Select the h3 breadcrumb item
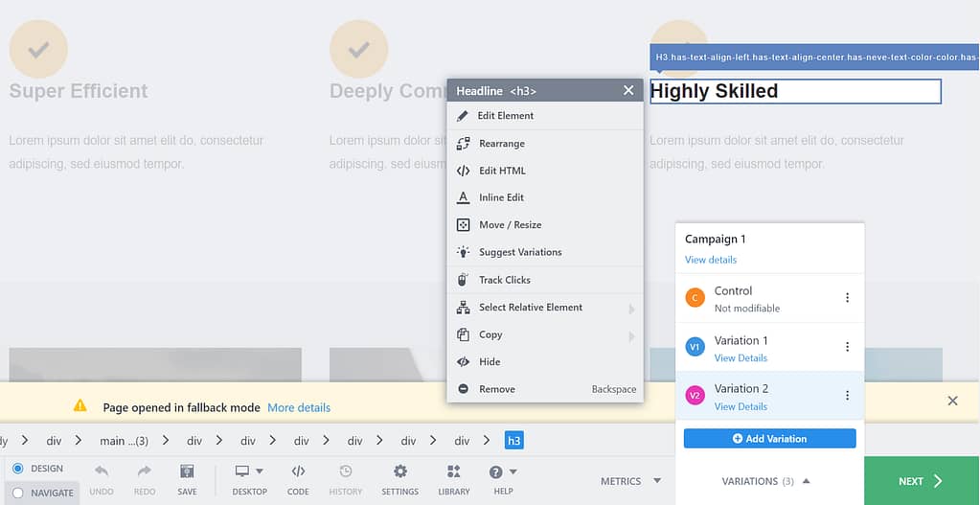Viewport: 980px width, 505px height. [x=513, y=441]
